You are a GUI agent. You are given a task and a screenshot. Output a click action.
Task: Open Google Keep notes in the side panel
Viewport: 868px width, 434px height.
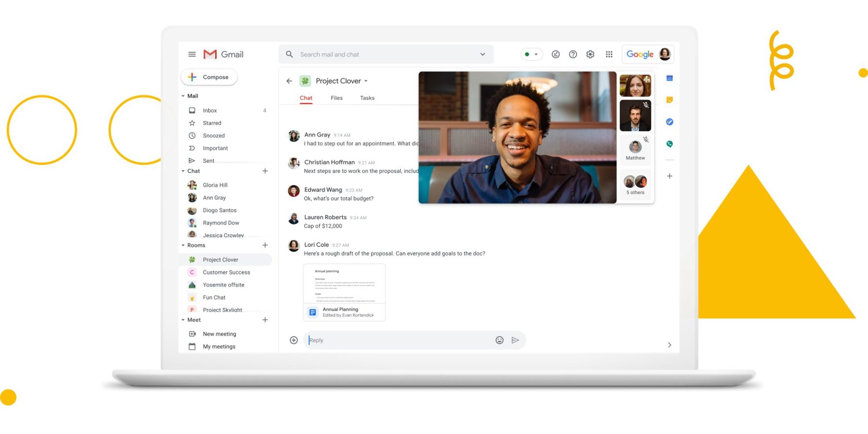point(669,100)
